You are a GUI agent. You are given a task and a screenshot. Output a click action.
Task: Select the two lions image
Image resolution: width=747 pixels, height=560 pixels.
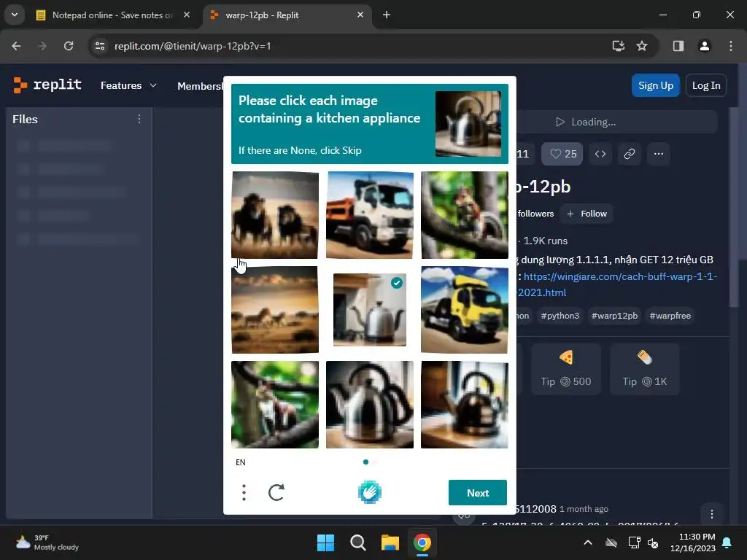coord(275,215)
